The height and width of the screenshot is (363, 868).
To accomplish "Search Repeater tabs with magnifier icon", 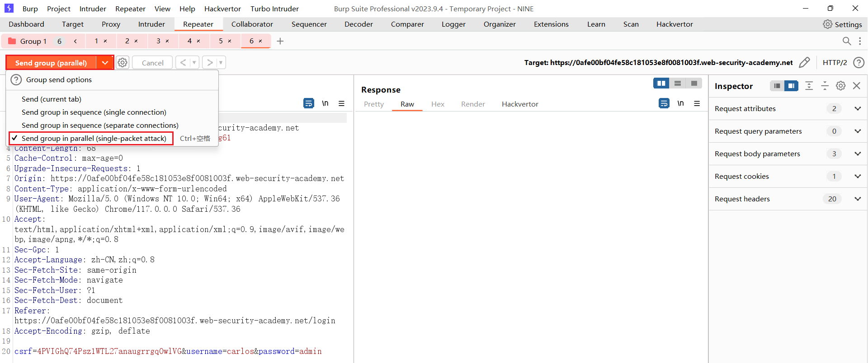I will coord(847,41).
